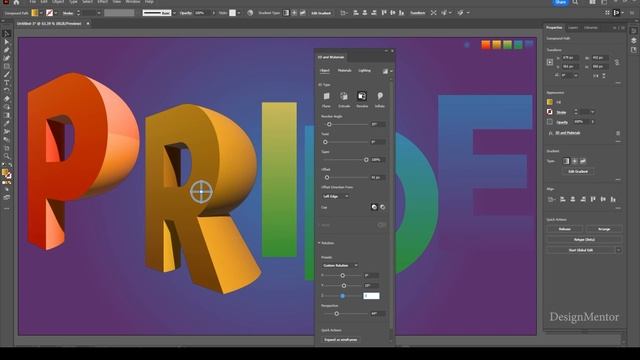
Task: Turn cap on with the first Cap icon
Action: coord(374,207)
